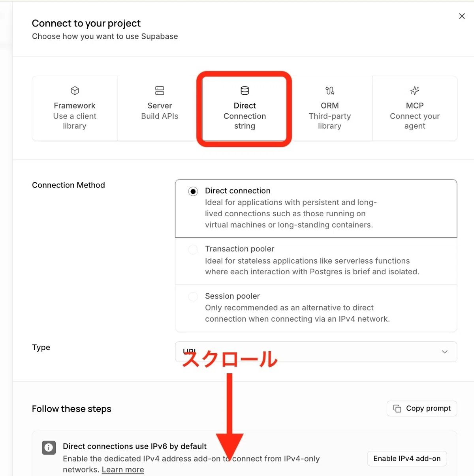Click the MCP sparkle icon

point(415,90)
